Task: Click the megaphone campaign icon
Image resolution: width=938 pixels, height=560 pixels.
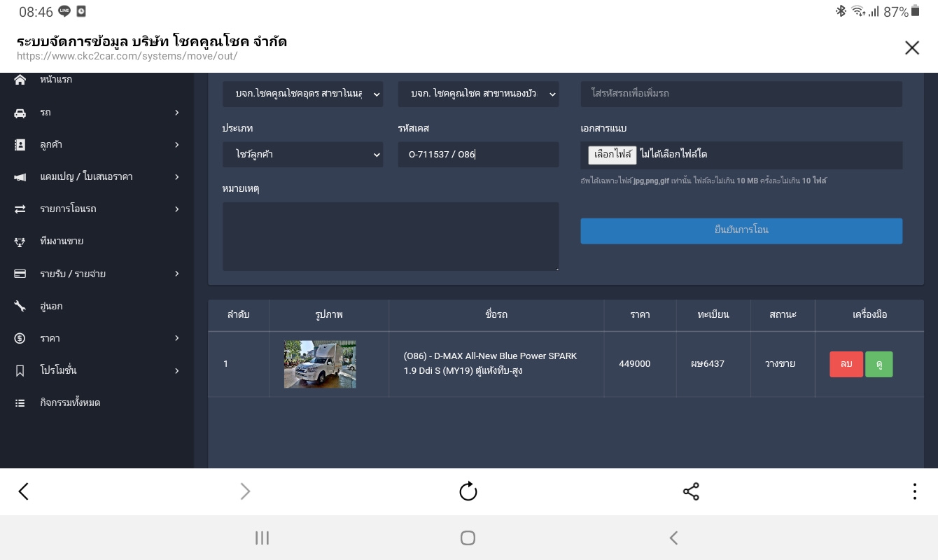Action: 20,177
